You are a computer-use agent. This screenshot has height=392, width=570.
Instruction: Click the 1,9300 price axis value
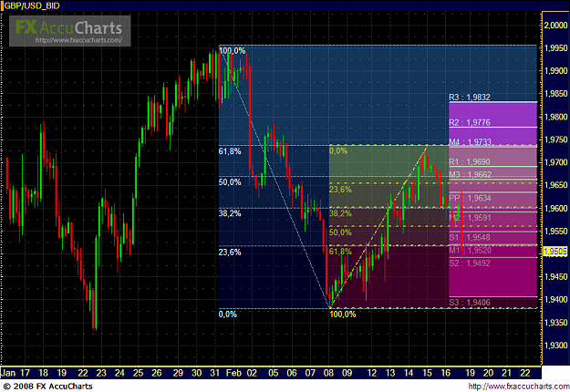click(x=555, y=346)
